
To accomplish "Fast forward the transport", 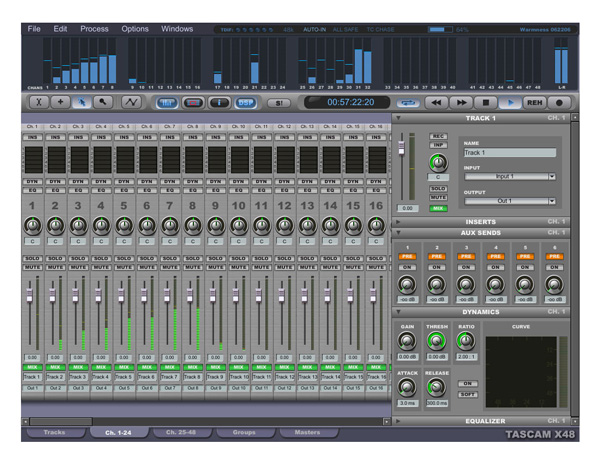I will [x=461, y=103].
